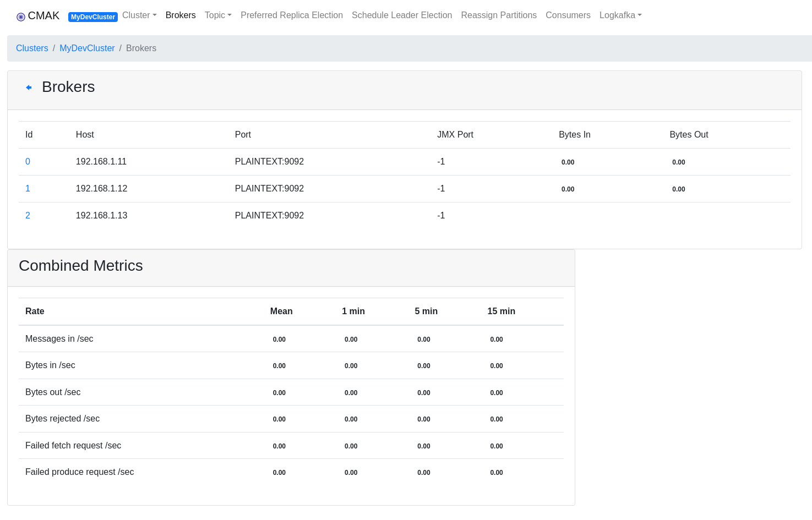Image resolution: width=812 pixels, height=520 pixels.
Task: Follow the MyDevCluster breadcrumb link
Action: [87, 48]
